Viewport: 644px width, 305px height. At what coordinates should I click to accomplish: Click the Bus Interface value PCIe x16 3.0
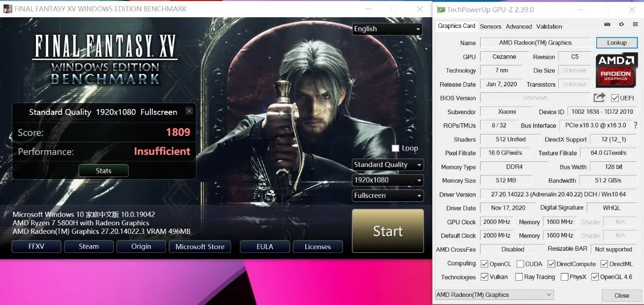(595, 125)
